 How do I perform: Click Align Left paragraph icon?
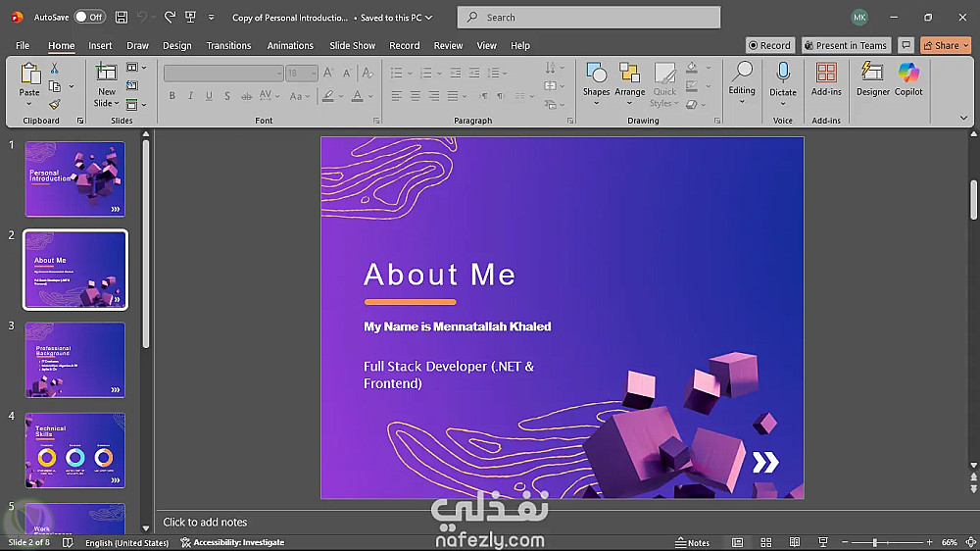tap(396, 96)
